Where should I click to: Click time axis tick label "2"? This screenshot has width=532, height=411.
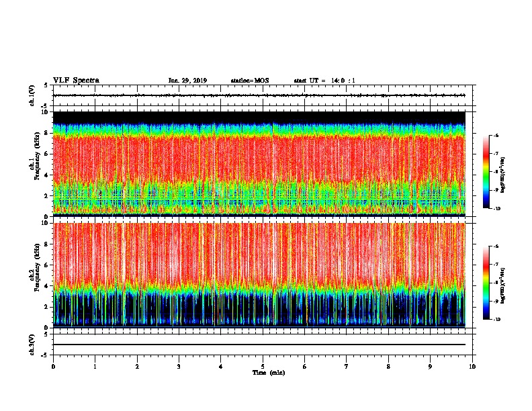(x=137, y=367)
